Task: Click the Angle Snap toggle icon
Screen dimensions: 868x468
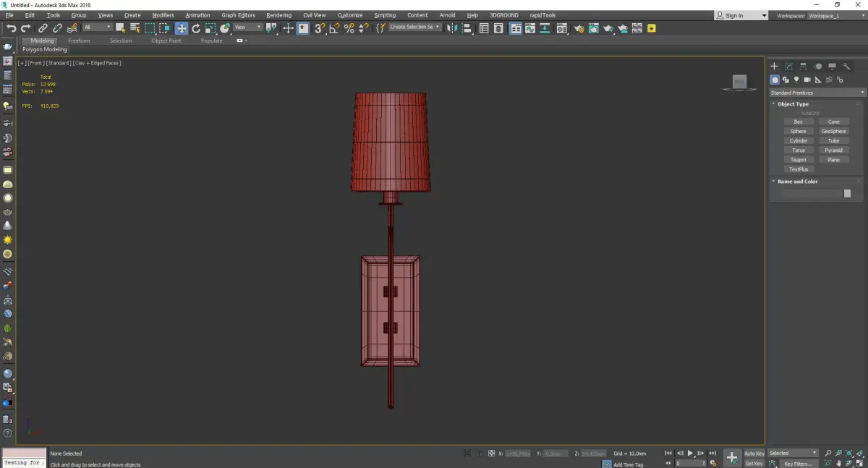Action: (334, 28)
